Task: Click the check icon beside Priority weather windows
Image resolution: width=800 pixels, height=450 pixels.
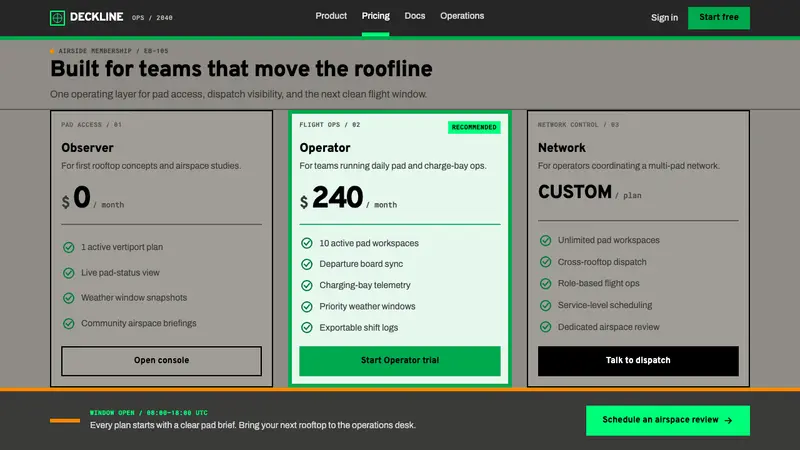Action: [307, 307]
